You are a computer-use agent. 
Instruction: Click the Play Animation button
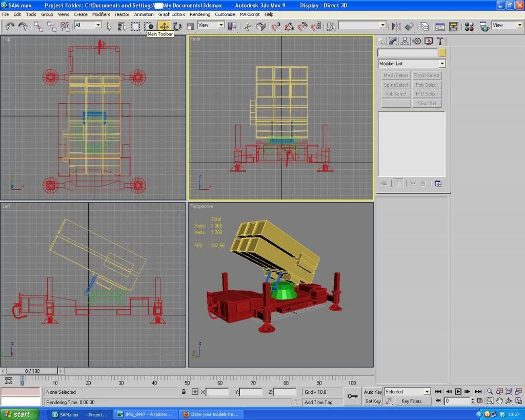click(458, 392)
